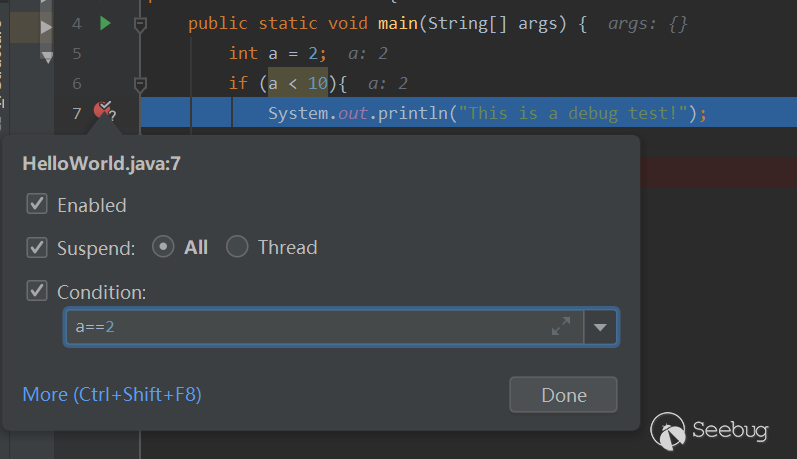The width and height of the screenshot is (797, 459).
Task: Click the green Run gutter arrow
Action: click(106, 23)
